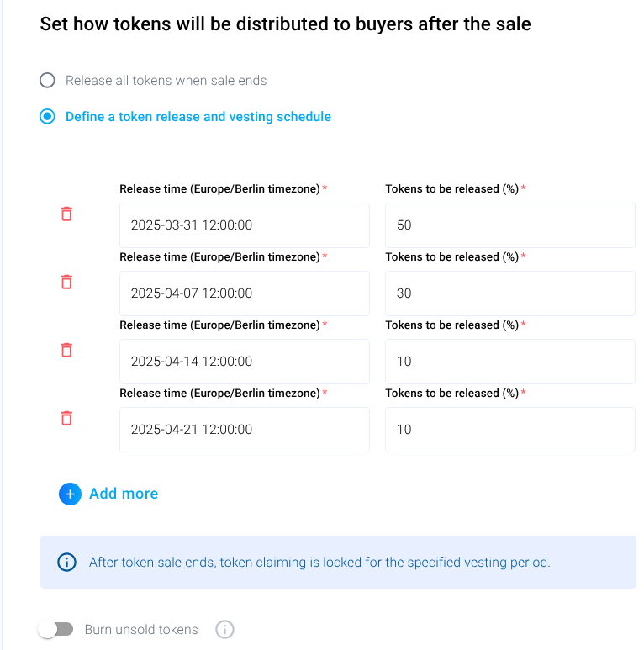Delete the 2025-04-14 release row
644x650 pixels.
click(66, 350)
